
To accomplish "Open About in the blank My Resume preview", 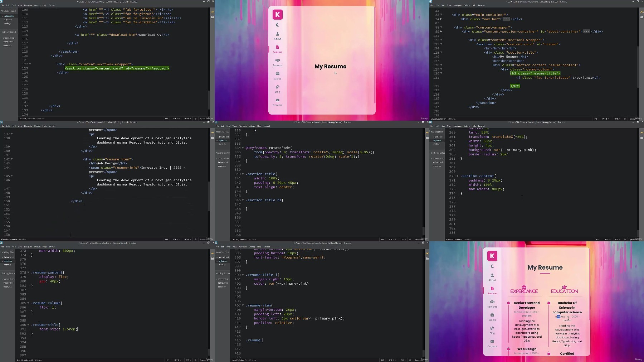I will tap(278, 36).
